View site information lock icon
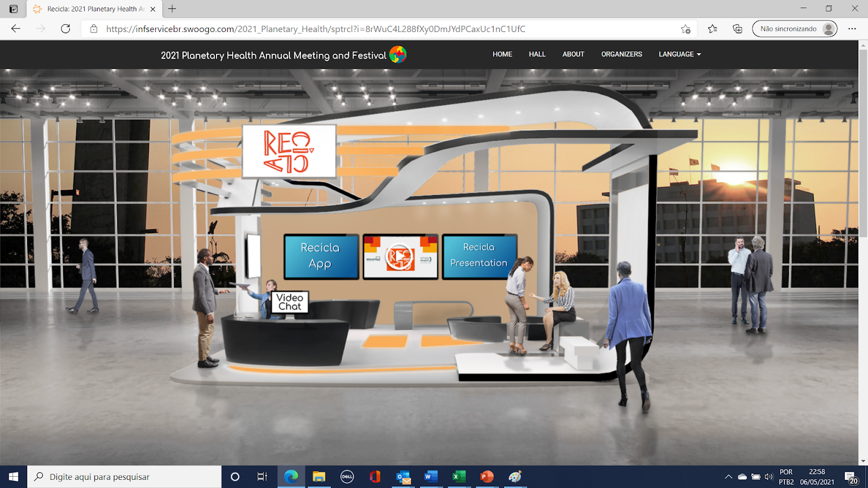This screenshot has height=488, width=868. pyautogui.click(x=94, y=29)
